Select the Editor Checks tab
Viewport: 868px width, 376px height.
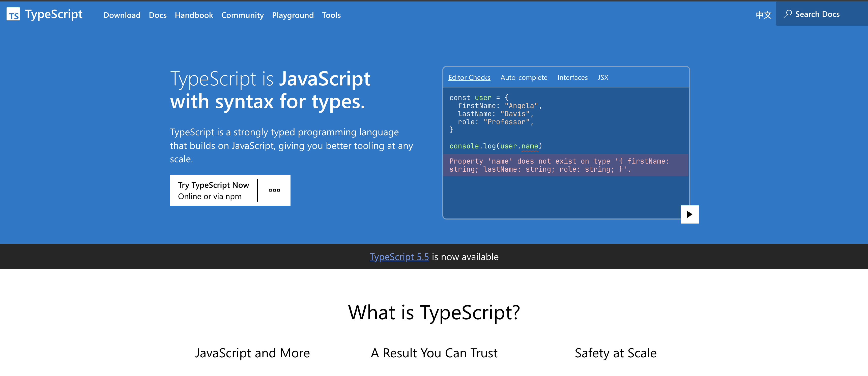click(x=469, y=77)
